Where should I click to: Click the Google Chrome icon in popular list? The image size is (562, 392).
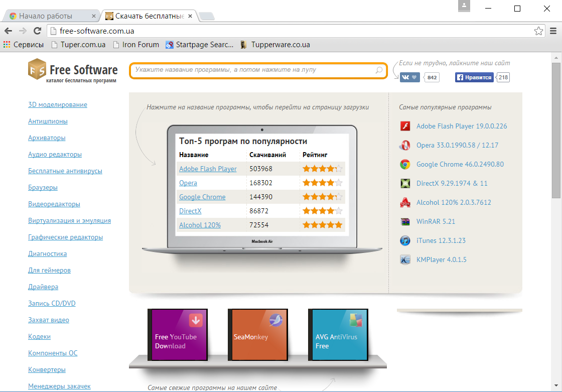coord(405,164)
